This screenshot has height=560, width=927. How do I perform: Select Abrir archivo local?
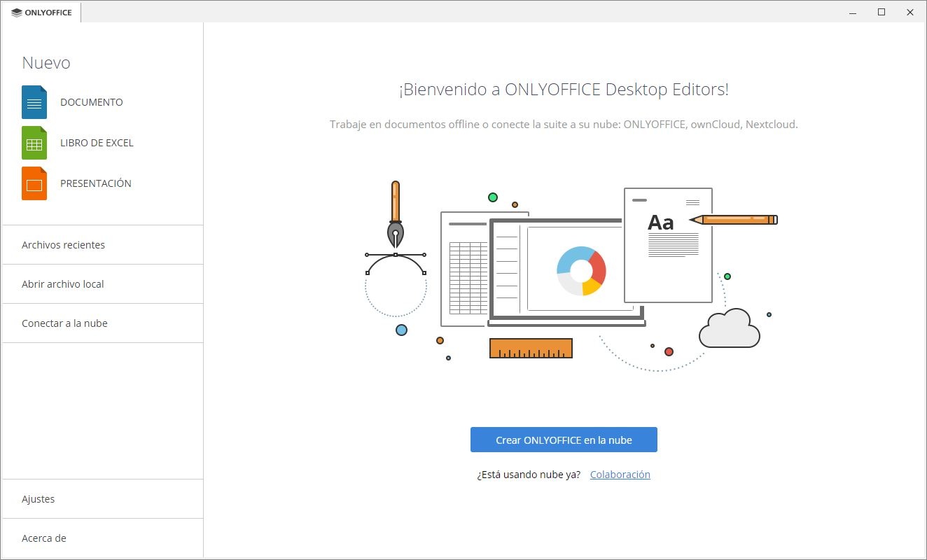tap(103, 284)
